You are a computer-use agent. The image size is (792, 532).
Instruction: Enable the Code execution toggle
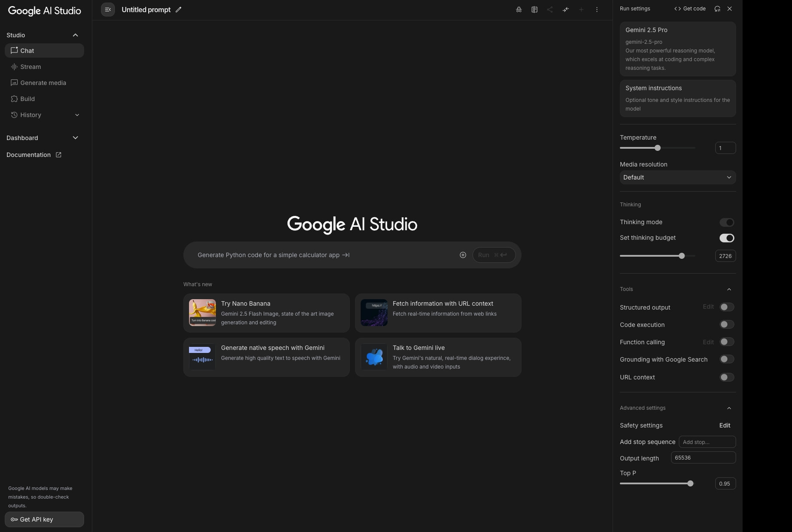pos(727,324)
